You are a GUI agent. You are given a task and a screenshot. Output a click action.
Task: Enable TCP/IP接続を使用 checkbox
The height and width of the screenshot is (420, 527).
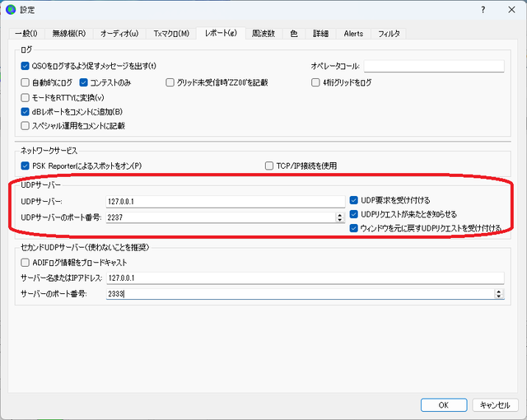pos(269,166)
